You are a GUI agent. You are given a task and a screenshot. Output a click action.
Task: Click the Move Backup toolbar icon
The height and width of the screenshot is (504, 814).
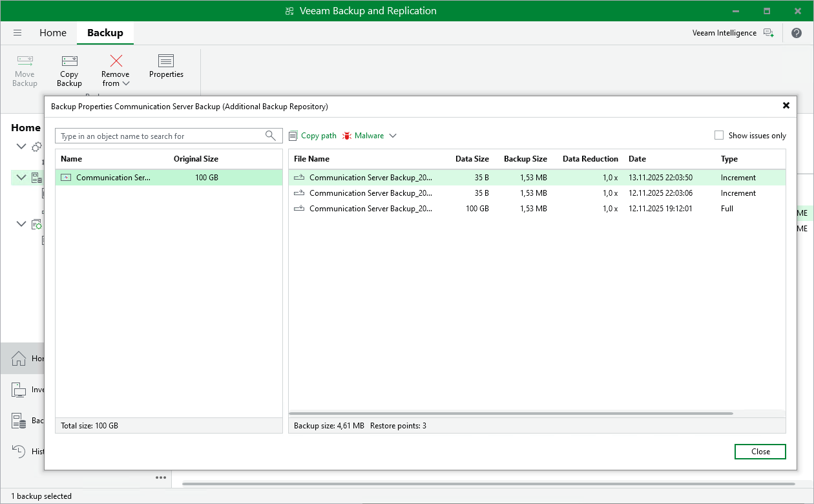pyautogui.click(x=25, y=69)
